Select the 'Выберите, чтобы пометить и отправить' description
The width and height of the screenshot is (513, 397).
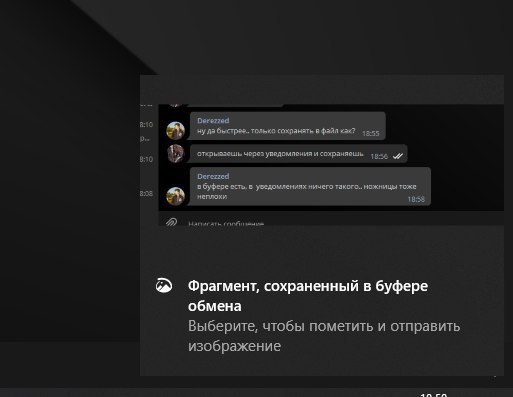324,336
